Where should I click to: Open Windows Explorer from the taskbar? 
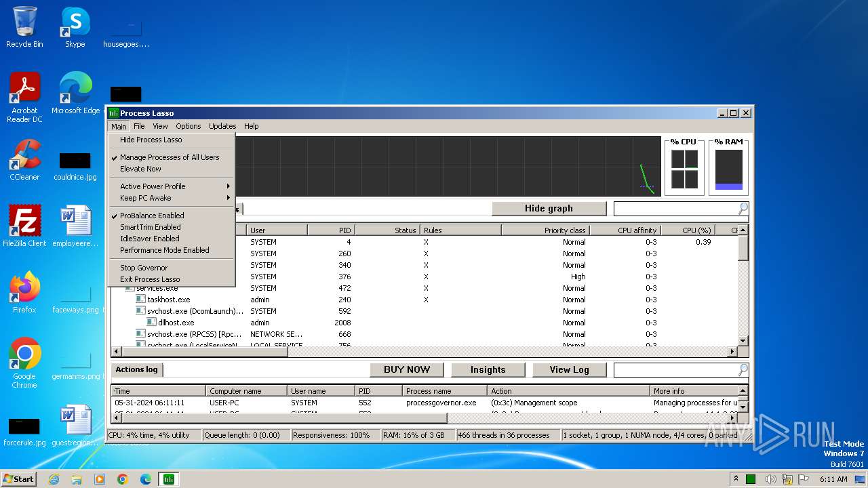[77, 479]
